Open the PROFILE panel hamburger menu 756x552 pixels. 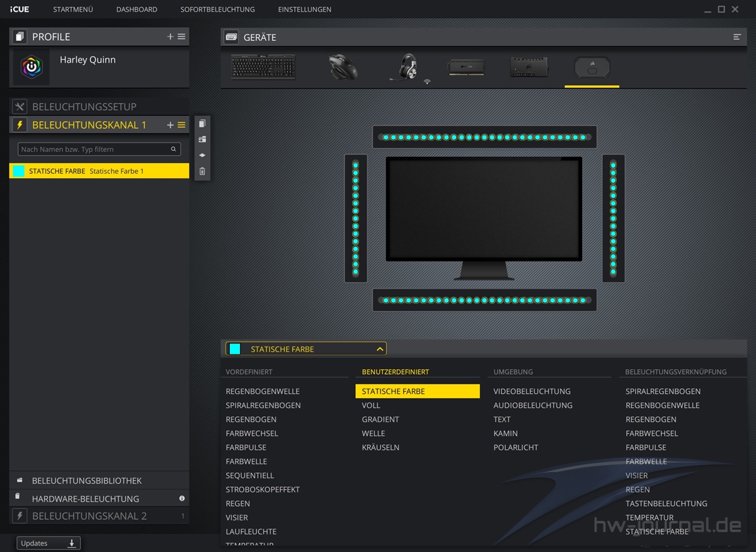[x=181, y=37]
